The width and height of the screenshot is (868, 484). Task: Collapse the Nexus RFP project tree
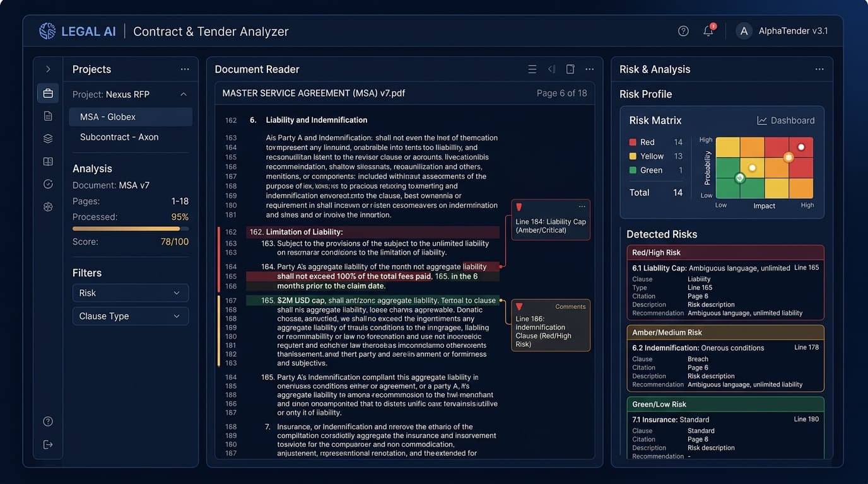[184, 95]
